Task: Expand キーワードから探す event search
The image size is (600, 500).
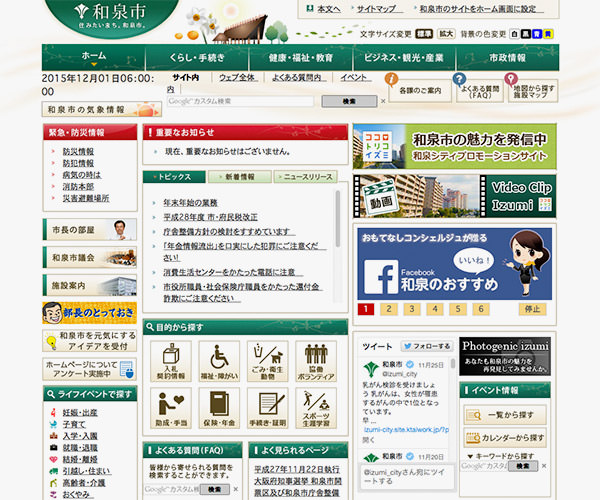Action: (x=511, y=454)
